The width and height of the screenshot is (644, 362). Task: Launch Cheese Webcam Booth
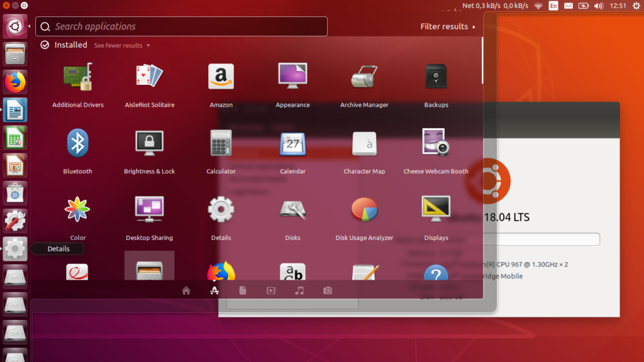tap(436, 145)
